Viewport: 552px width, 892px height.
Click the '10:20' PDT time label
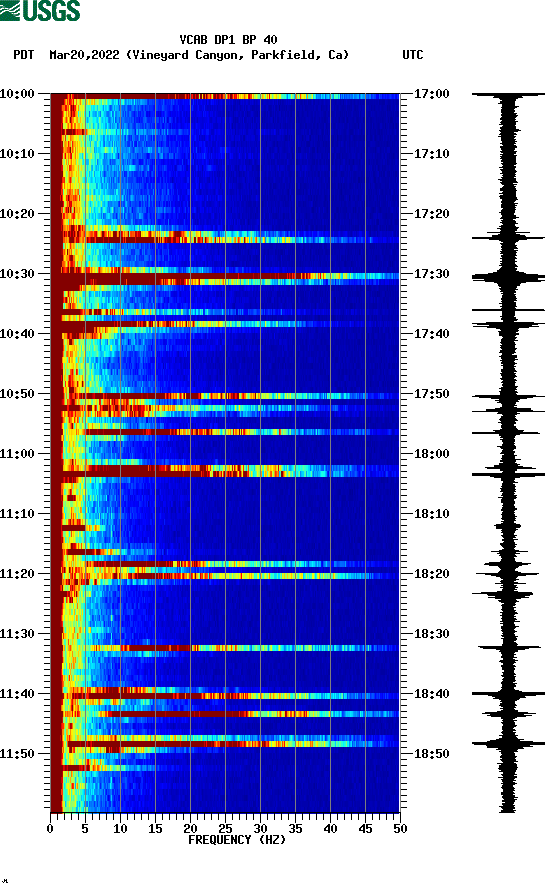[x=17, y=214]
